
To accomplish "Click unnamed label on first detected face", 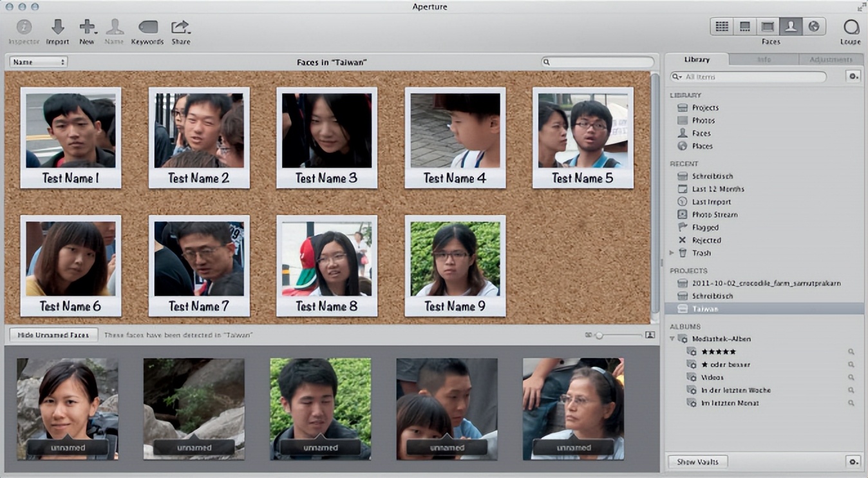I will click(x=68, y=448).
